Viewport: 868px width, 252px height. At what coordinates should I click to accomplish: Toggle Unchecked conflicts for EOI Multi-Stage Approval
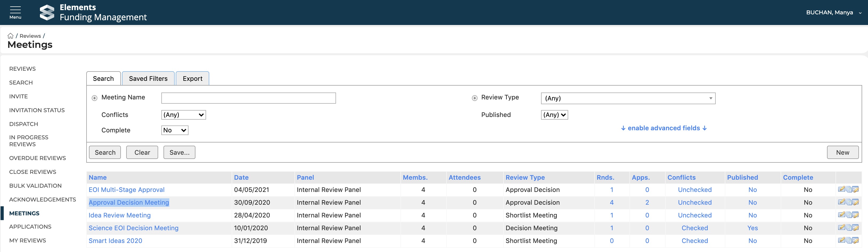pos(694,190)
